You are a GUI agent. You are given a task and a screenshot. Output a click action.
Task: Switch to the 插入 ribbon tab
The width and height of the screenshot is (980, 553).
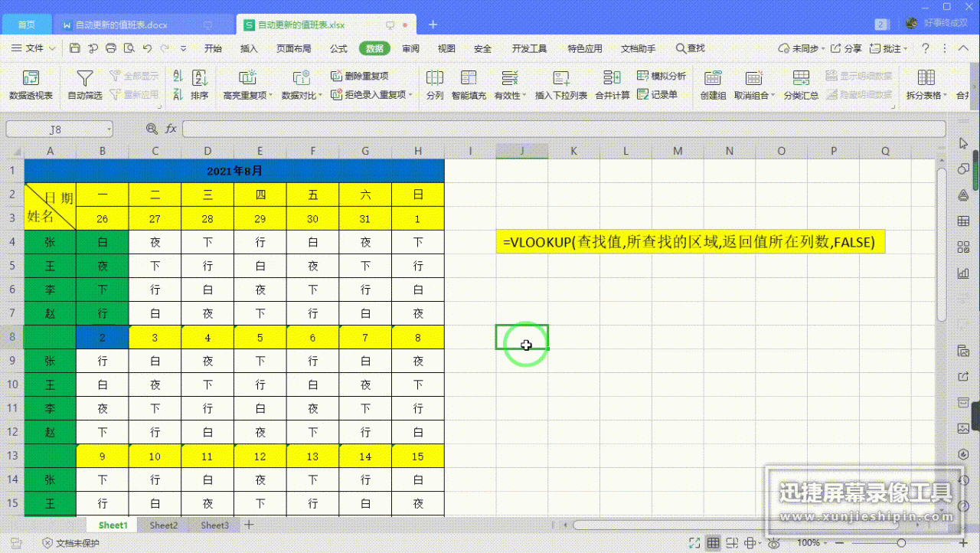pyautogui.click(x=249, y=48)
